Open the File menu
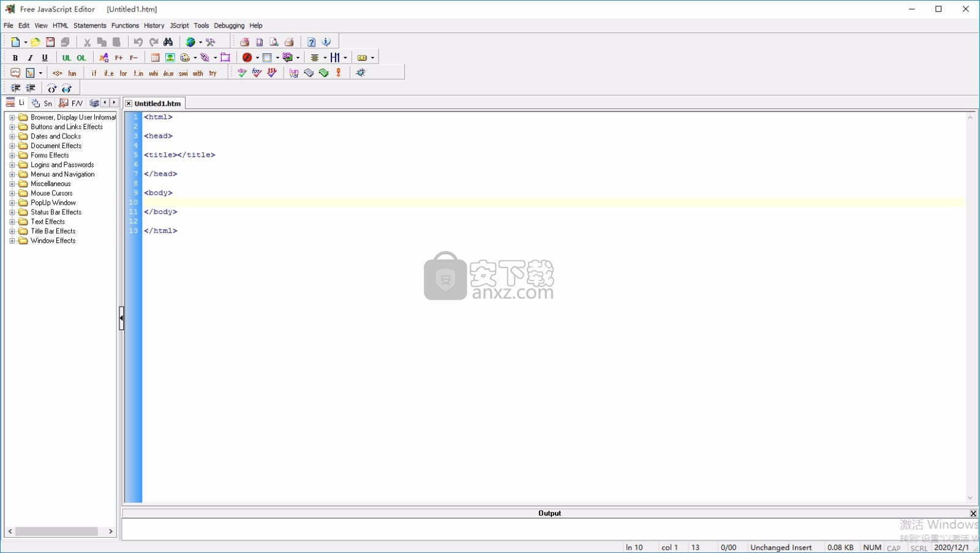 pos(9,26)
